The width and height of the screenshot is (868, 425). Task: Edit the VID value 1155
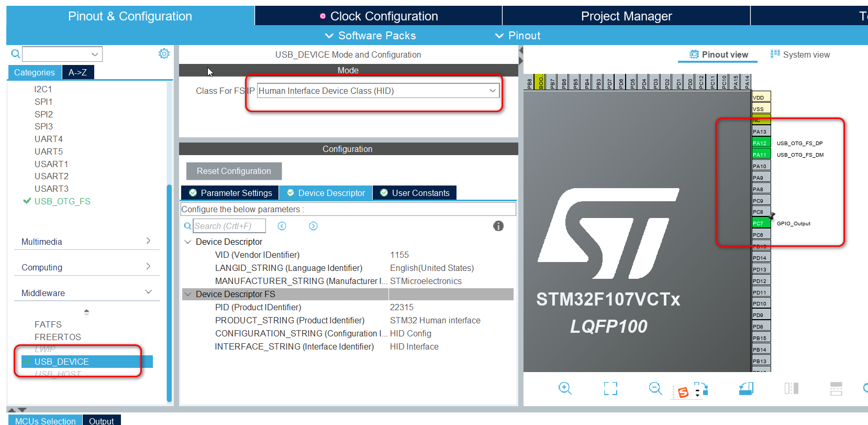[x=399, y=255]
